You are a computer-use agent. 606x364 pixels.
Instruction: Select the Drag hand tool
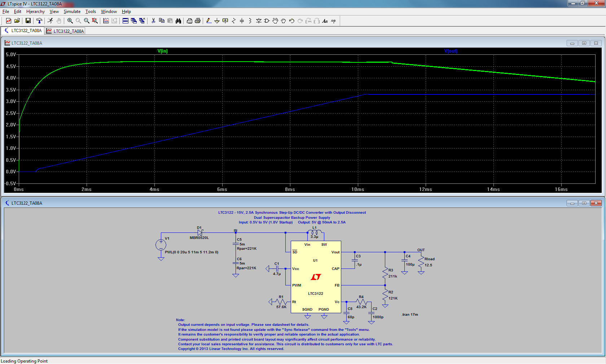point(284,21)
